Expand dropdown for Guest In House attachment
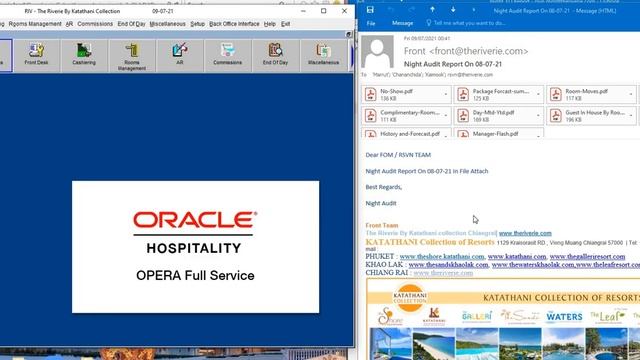Viewport: 640px width, 360px height. pos(631,116)
